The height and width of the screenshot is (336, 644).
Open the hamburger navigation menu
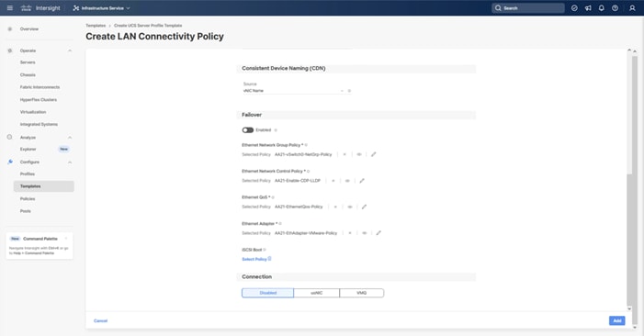click(10, 7)
